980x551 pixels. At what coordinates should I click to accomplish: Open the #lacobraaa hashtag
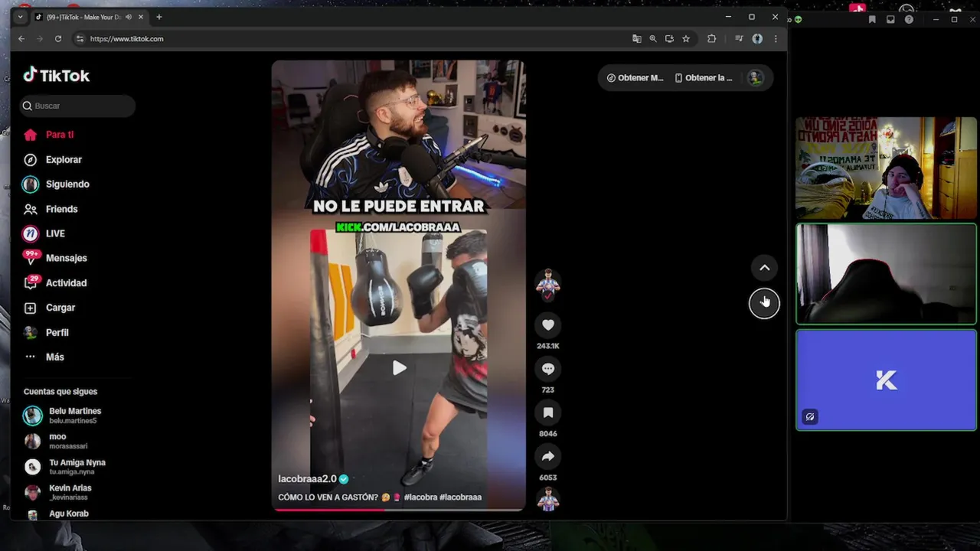460,497
